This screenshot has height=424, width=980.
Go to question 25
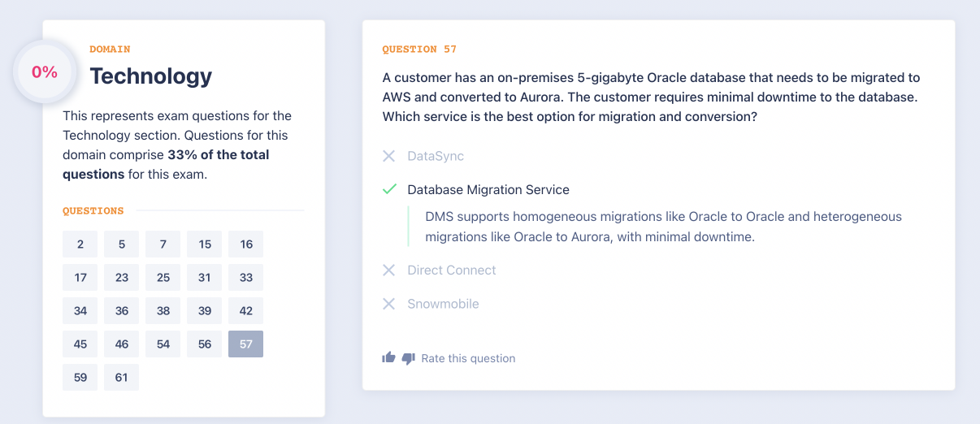click(x=163, y=277)
